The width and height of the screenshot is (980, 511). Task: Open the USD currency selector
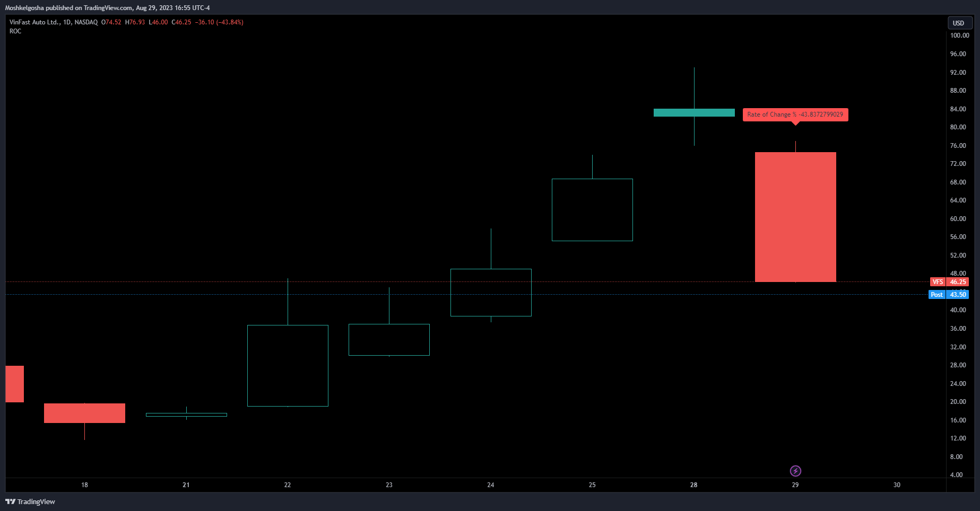pyautogui.click(x=960, y=23)
